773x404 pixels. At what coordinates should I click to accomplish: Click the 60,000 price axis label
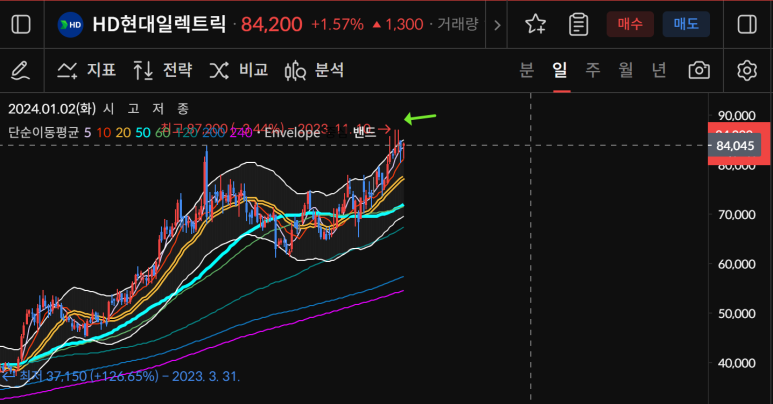coord(737,264)
